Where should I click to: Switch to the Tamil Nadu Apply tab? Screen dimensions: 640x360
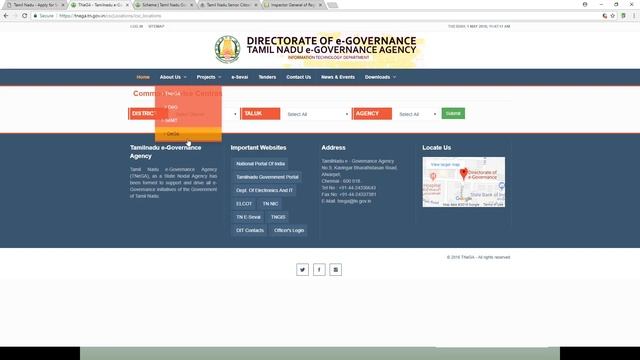coord(36,5)
